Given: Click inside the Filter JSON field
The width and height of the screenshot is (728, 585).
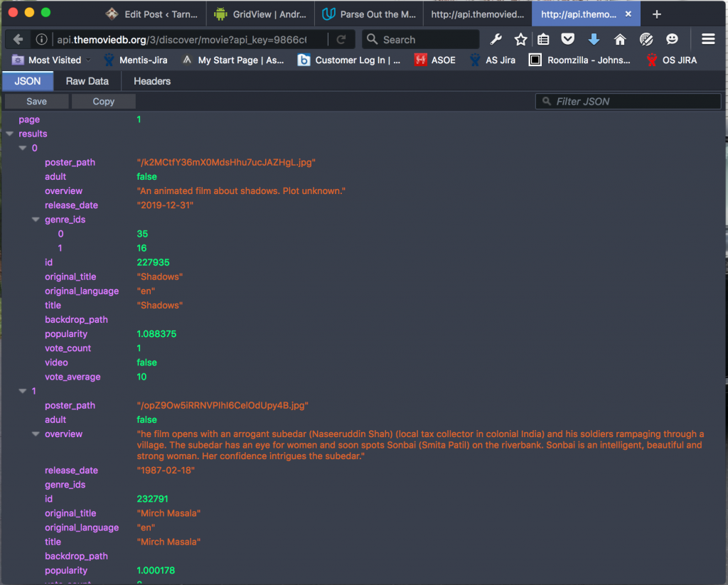Looking at the screenshot, I should pos(628,101).
